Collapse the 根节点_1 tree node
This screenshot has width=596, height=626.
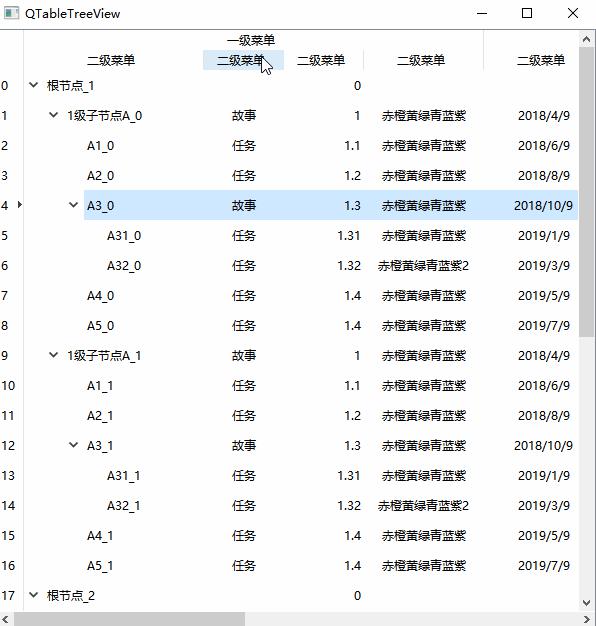pos(34,85)
